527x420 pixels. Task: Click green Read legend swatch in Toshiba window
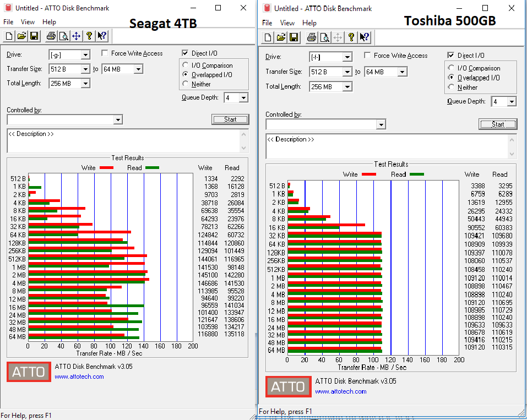[x=417, y=174]
